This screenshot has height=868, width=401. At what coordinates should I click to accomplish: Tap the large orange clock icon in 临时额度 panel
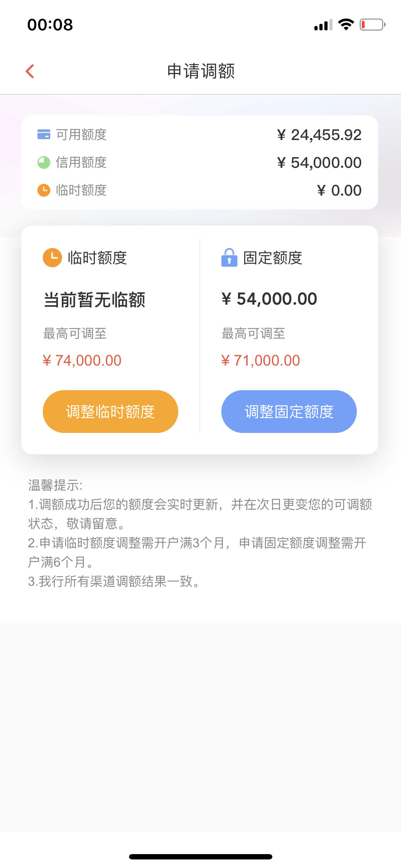pyautogui.click(x=52, y=258)
